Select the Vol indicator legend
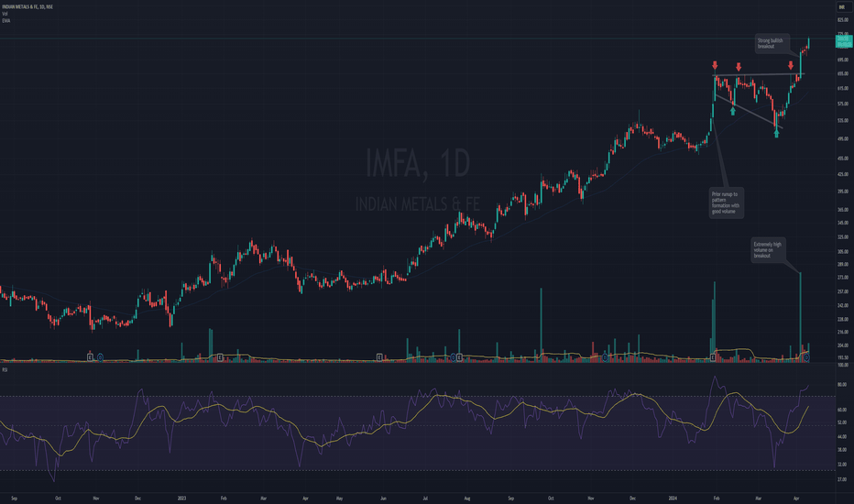Screen dimensions: 854x504 [5, 14]
